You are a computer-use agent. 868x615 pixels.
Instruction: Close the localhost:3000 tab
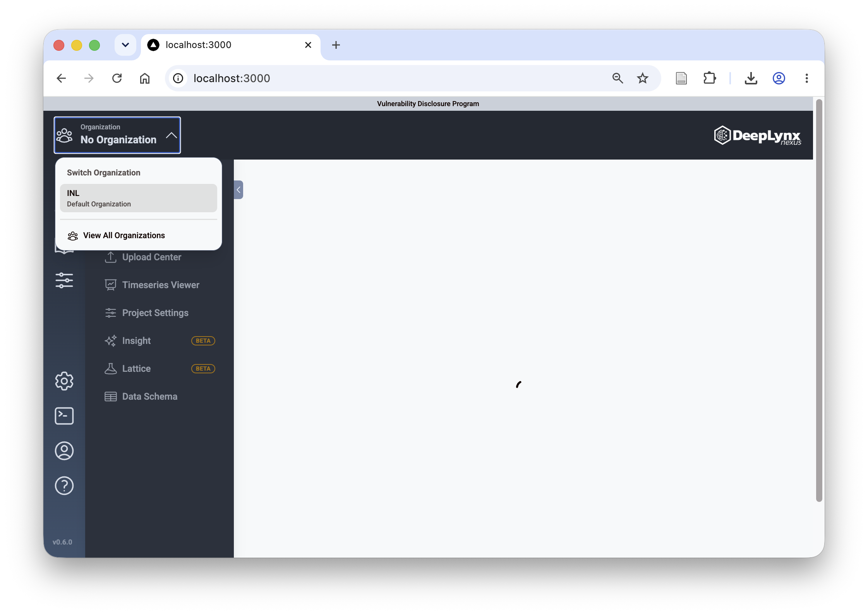click(x=308, y=45)
